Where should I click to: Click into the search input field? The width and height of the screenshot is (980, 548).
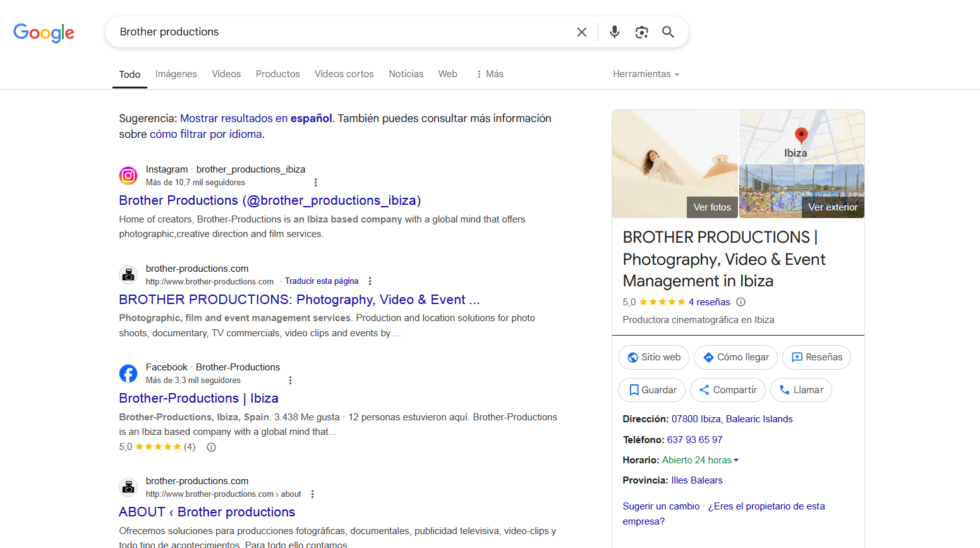click(341, 32)
